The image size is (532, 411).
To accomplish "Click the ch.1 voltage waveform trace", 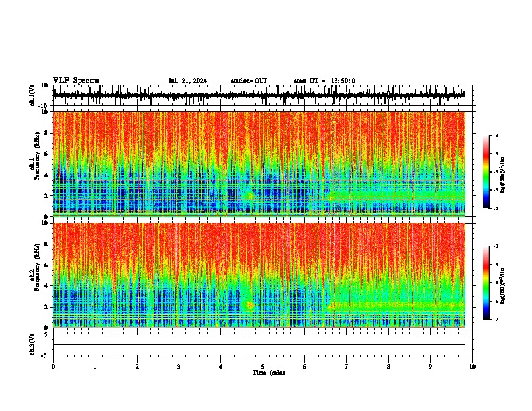I will point(259,95).
